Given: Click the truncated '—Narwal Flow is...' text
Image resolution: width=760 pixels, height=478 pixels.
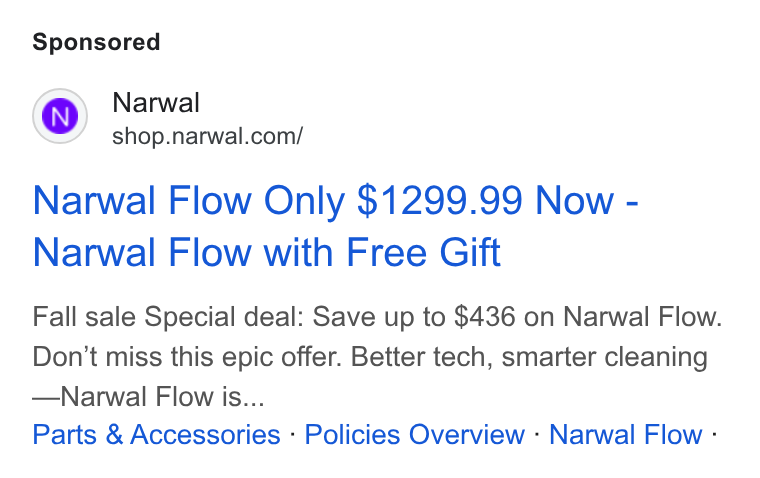Looking at the screenshot, I should coord(149,397).
